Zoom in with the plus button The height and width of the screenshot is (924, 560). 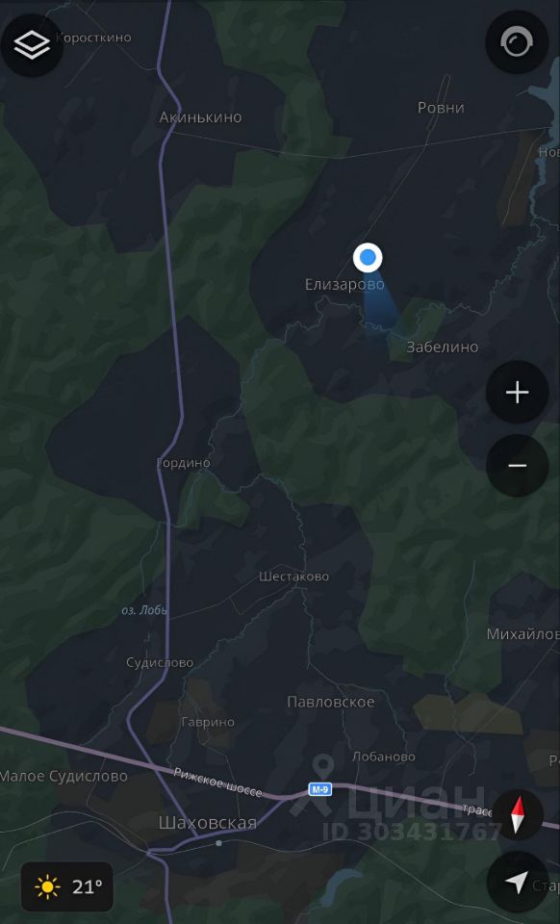click(517, 392)
